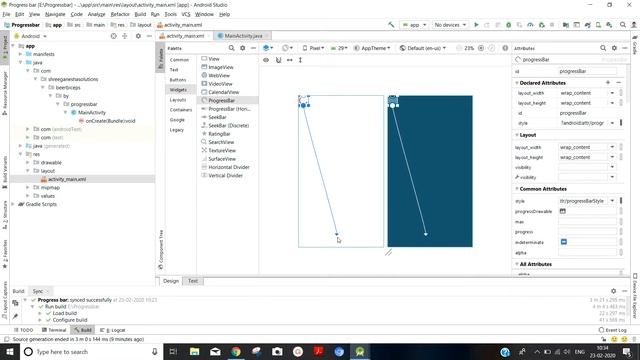Toggle the view options eye icon

coord(266,60)
